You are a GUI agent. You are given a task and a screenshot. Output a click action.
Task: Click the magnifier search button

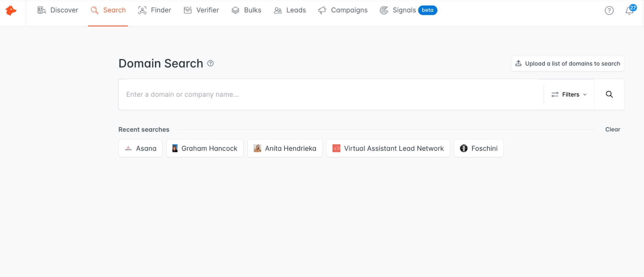(x=609, y=95)
